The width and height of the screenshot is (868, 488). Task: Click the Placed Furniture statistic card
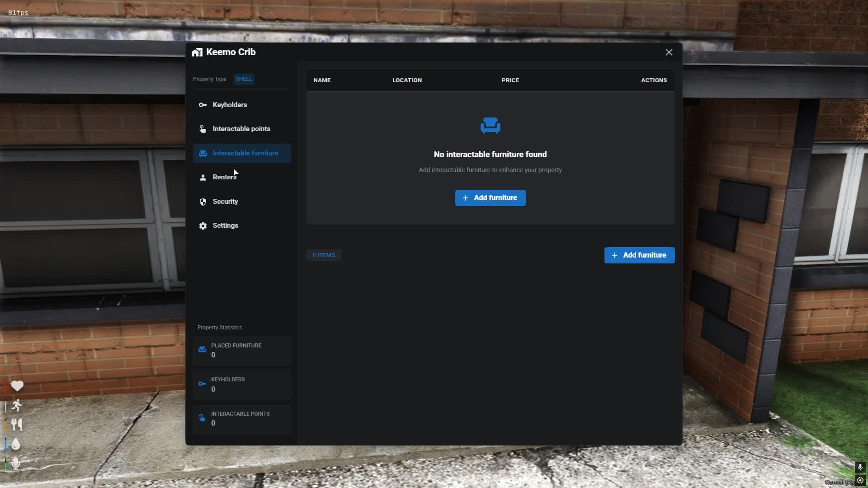(x=242, y=351)
